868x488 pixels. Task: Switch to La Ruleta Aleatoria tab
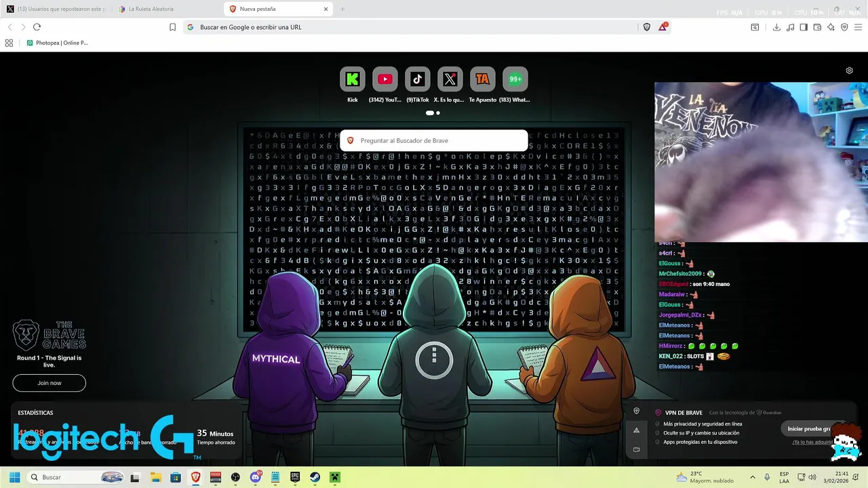tap(167, 9)
